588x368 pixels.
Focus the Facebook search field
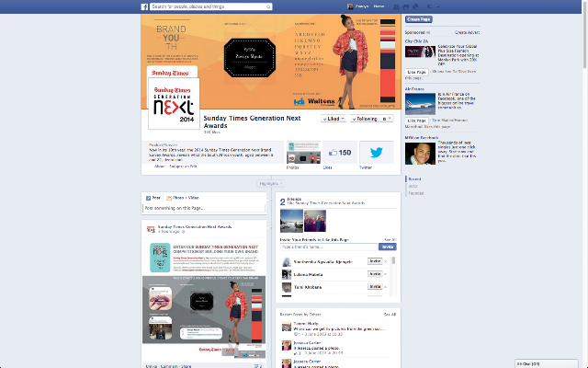click(210, 6)
